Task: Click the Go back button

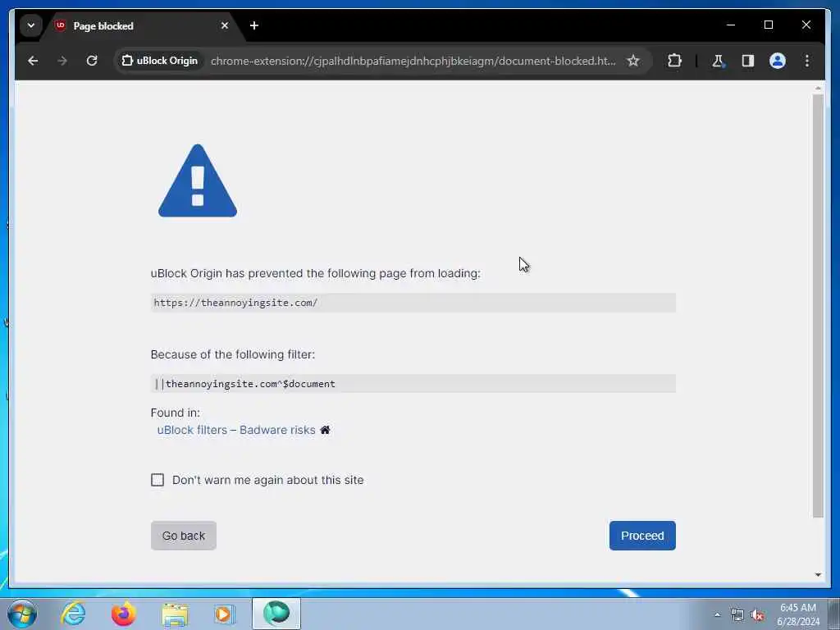Action: coord(183,535)
